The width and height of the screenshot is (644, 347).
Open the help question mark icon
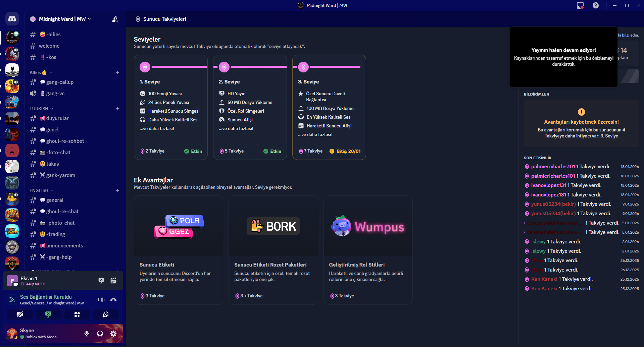coord(596,5)
